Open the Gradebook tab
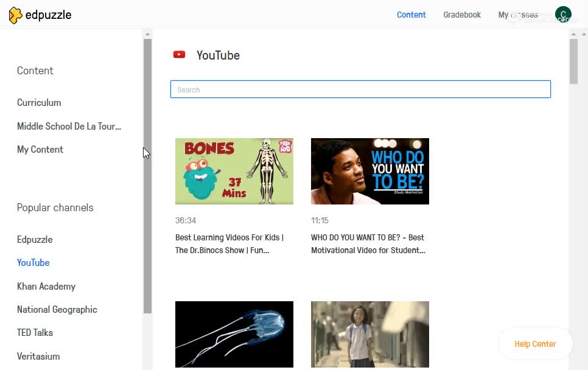Viewport: 588px width, 370px height. pos(462,15)
